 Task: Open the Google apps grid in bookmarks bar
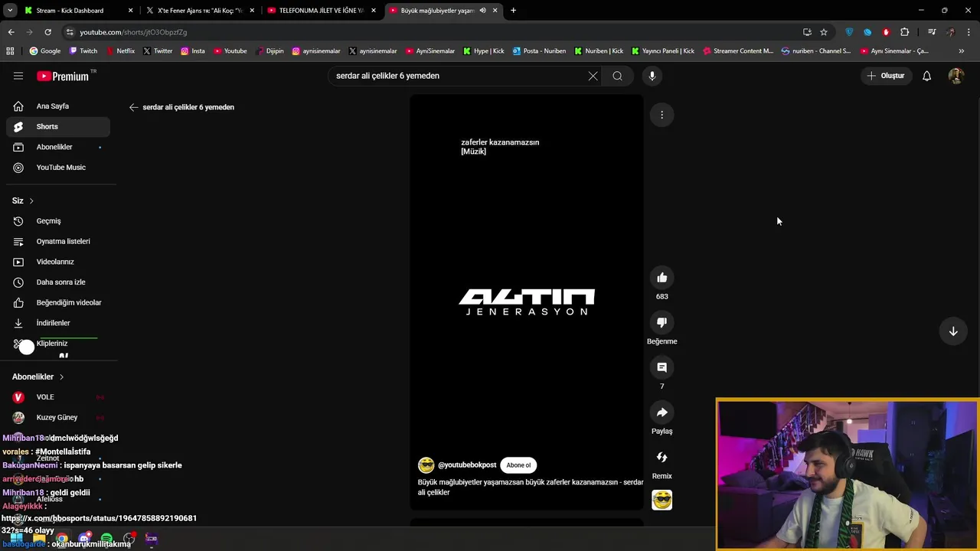(x=10, y=51)
